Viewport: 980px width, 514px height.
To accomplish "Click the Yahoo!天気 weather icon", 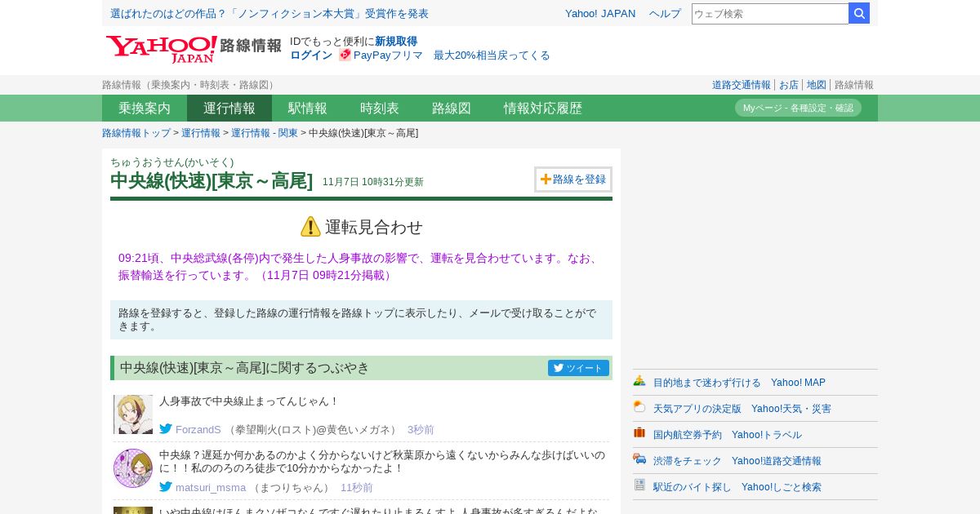I will [639, 407].
